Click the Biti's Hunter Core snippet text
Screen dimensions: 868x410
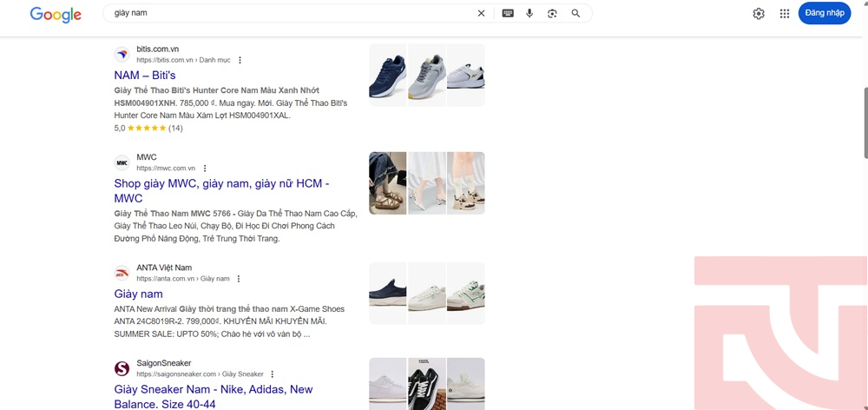pos(231,103)
